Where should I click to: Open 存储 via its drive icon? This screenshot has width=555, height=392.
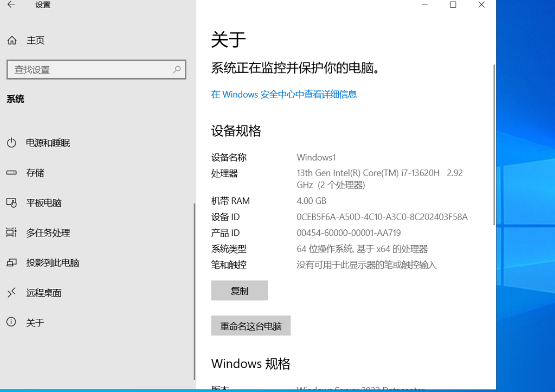tap(12, 173)
